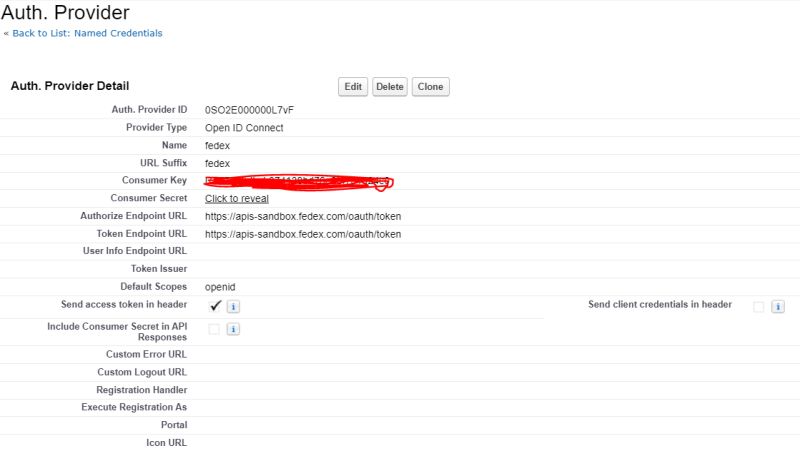Click the Send client credentials in header label
Image resolution: width=800 pixels, height=456 pixels.
(660, 305)
